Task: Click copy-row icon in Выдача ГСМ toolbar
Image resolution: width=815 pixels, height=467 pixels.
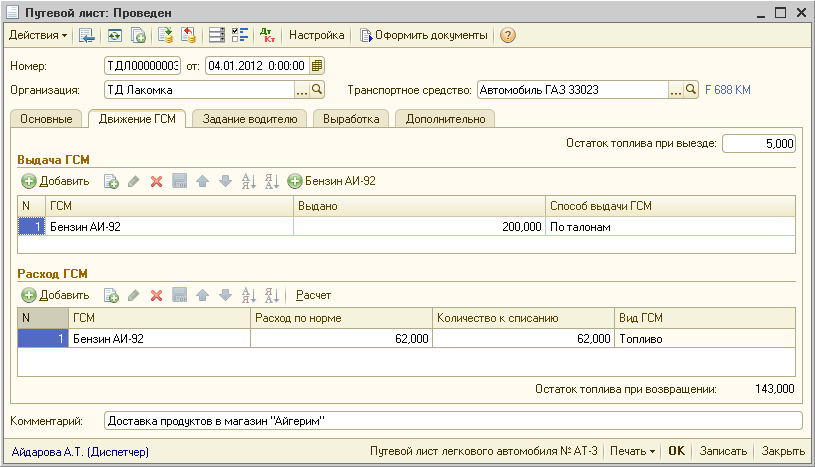Action: [111, 181]
